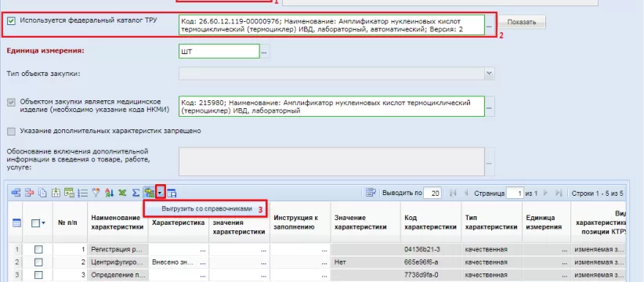Click 'Характеристика' column header
644x282 pixels.
[x=179, y=222]
